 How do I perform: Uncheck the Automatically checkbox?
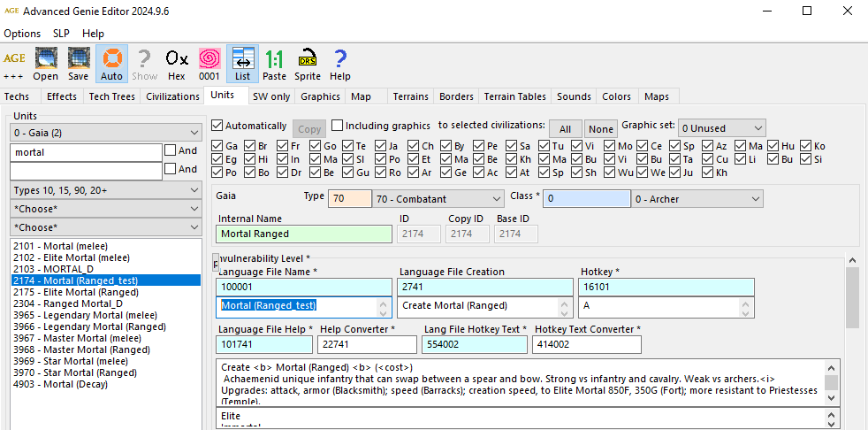point(217,126)
